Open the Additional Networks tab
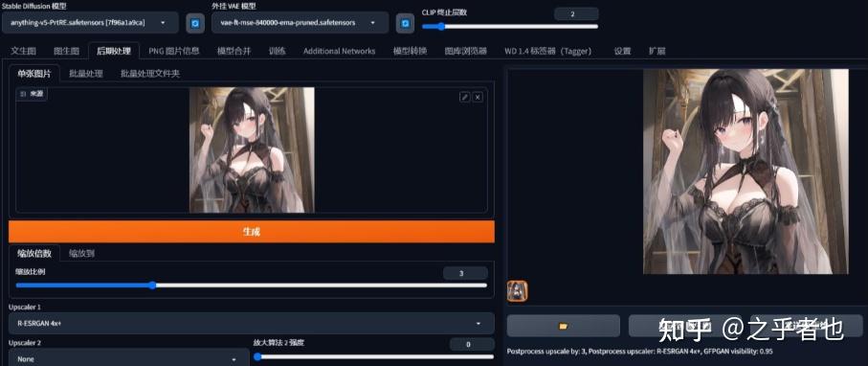868x366 pixels. pos(339,51)
